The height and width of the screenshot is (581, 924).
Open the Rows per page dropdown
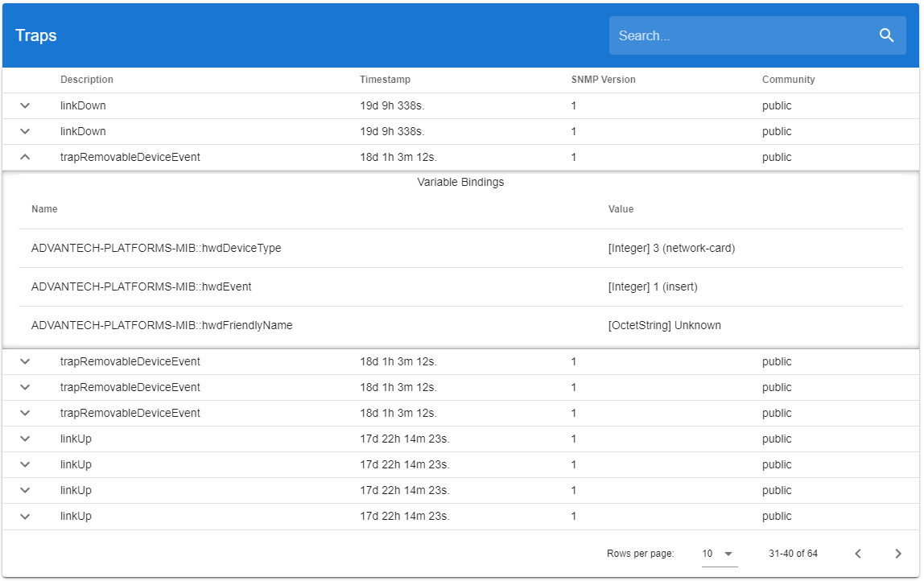click(719, 554)
